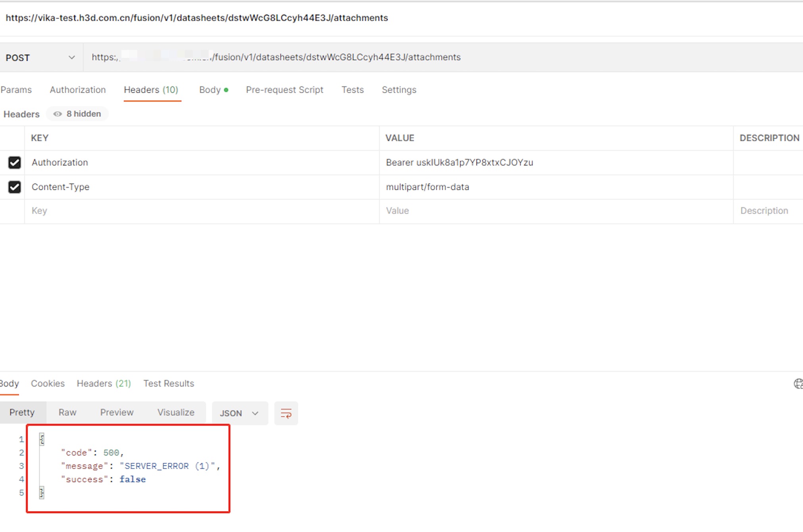803x532 pixels.
Task: Collapse JSON object at line 1 brace
Action: point(42,439)
